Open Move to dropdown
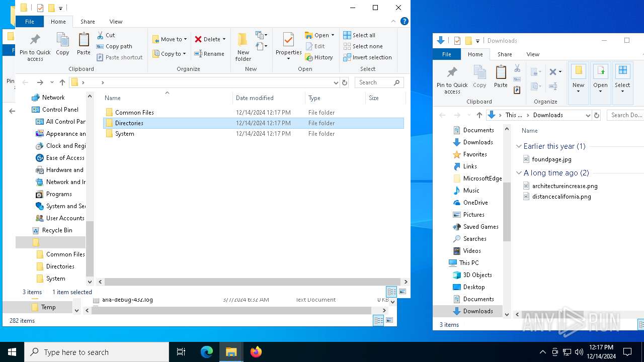 click(170, 39)
